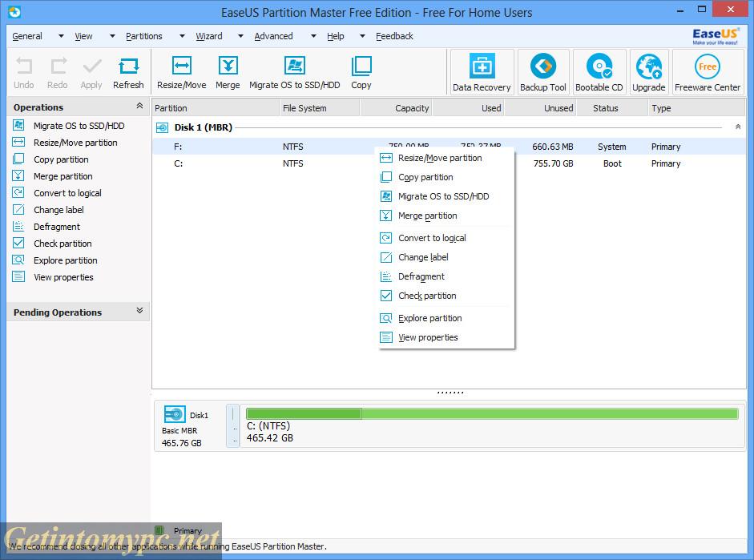This screenshot has width=754, height=560.
Task: Open the Feedback menu
Action: pos(394,36)
